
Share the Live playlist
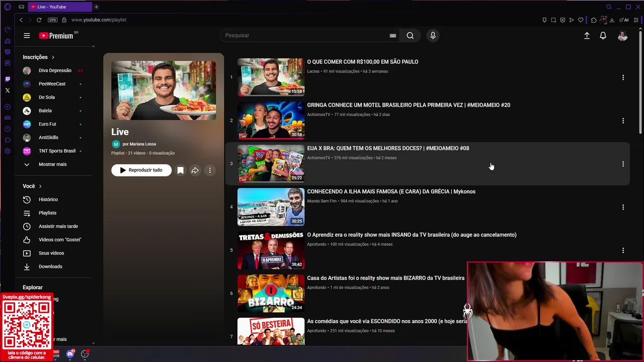(195, 170)
